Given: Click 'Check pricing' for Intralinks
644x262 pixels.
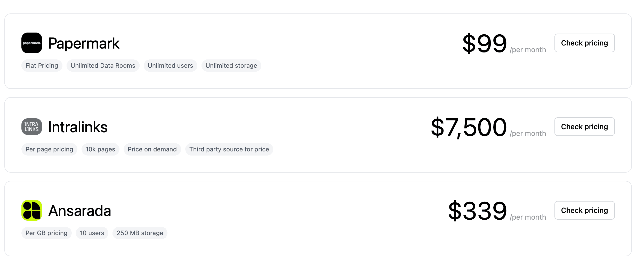Looking at the screenshot, I should pyautogui.click(x=584, y=127).
